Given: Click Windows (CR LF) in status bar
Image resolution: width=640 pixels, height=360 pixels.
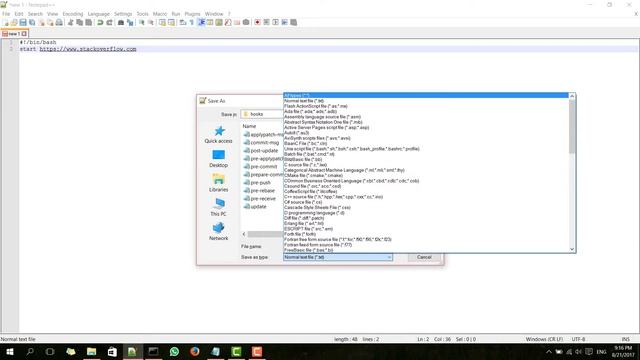Looking at the screenshot, I should tap(544, 339).
